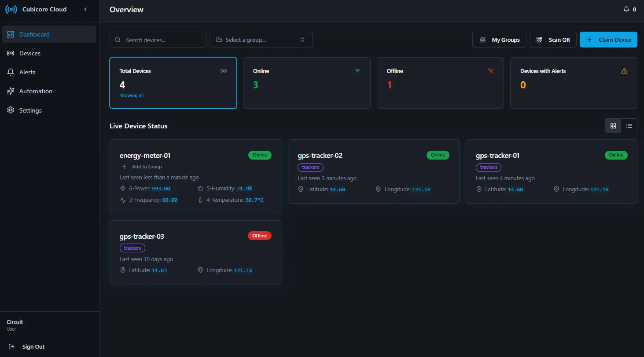Click the Claim Device button

pyautogui.click(x=608, y=40)
